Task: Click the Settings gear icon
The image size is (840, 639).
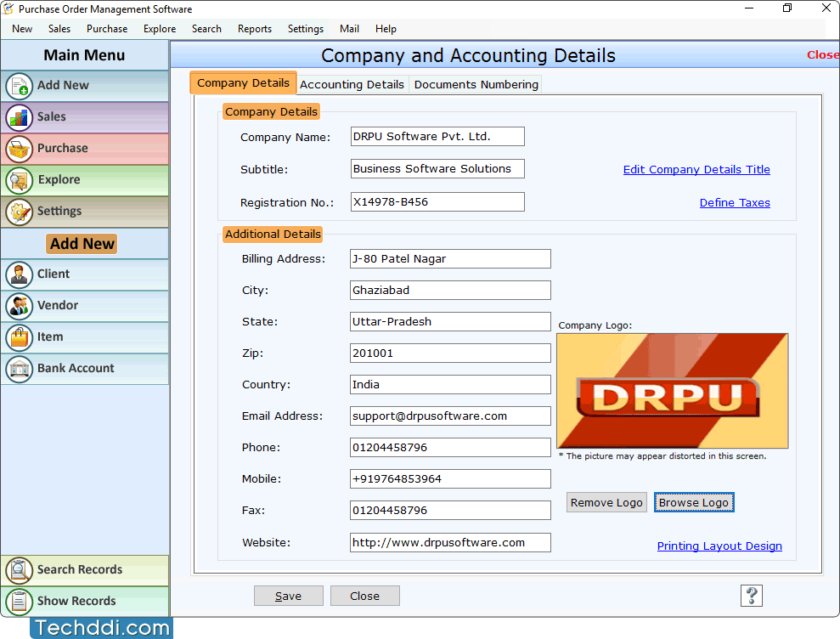Action: point(20,212)
